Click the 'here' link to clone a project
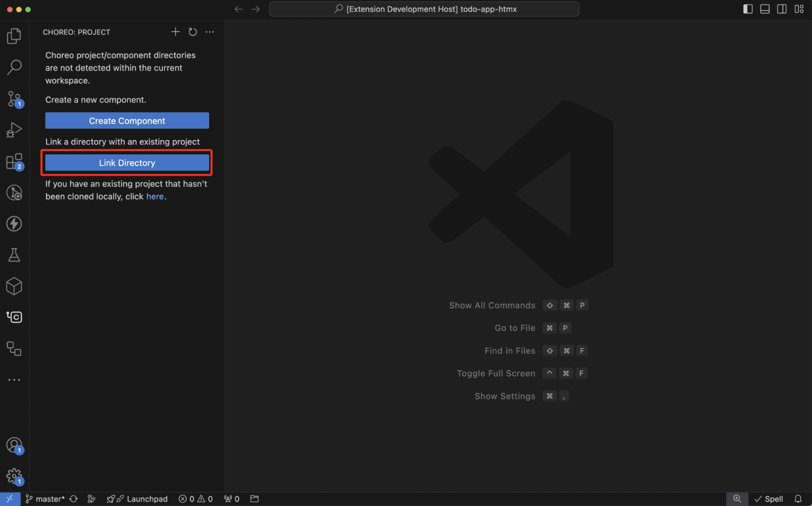 155,196
